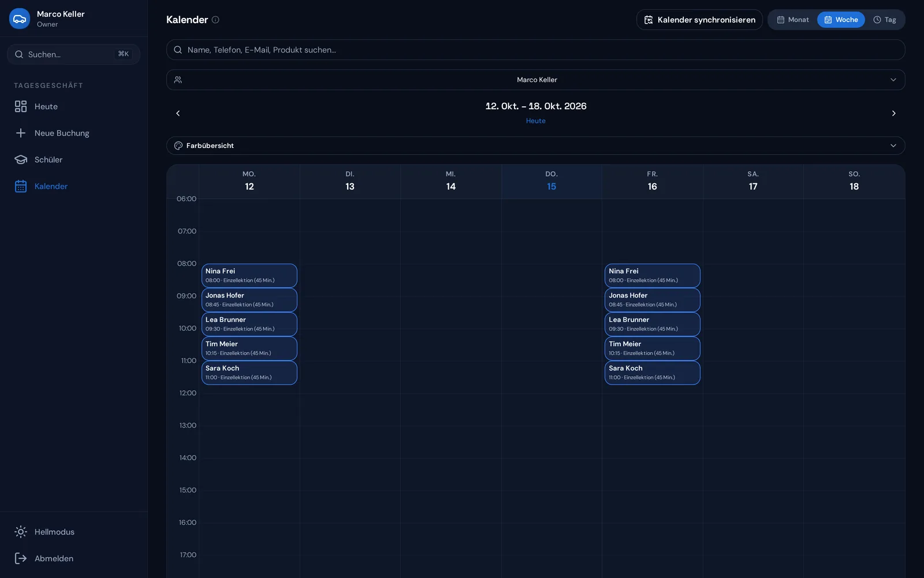Click the car logo avatar icon
Screen dimensions: 924x578
pyautogui.click(x=20, y=18)
